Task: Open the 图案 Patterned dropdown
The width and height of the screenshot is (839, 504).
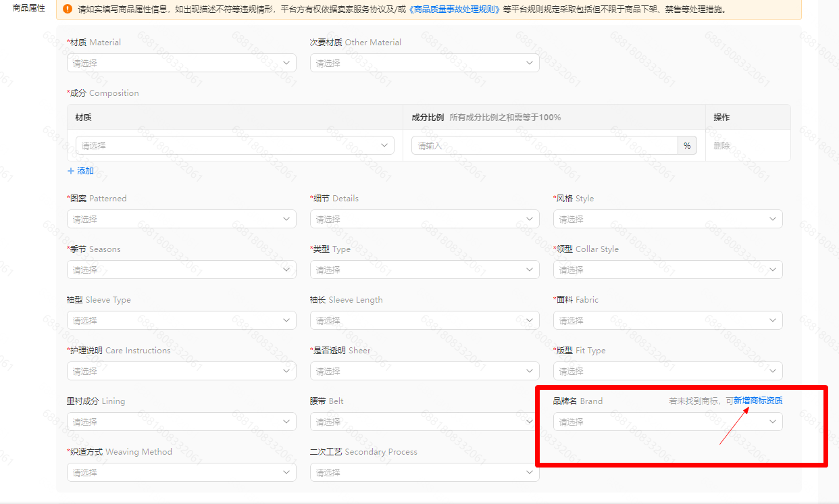Action: click(181, 219)
